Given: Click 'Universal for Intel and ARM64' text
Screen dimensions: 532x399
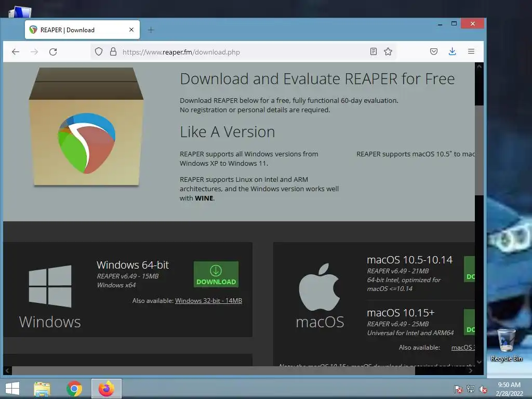Looking at the screenshot, I should [410, 333].
